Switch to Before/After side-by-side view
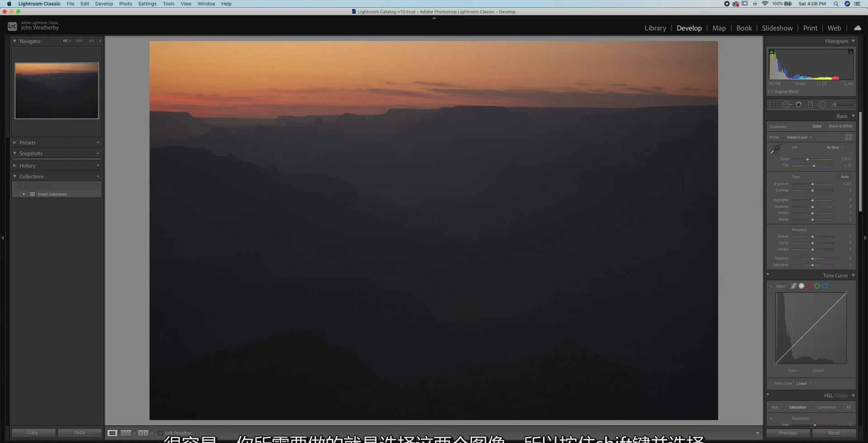868x443 pixels. coord(126,433)
